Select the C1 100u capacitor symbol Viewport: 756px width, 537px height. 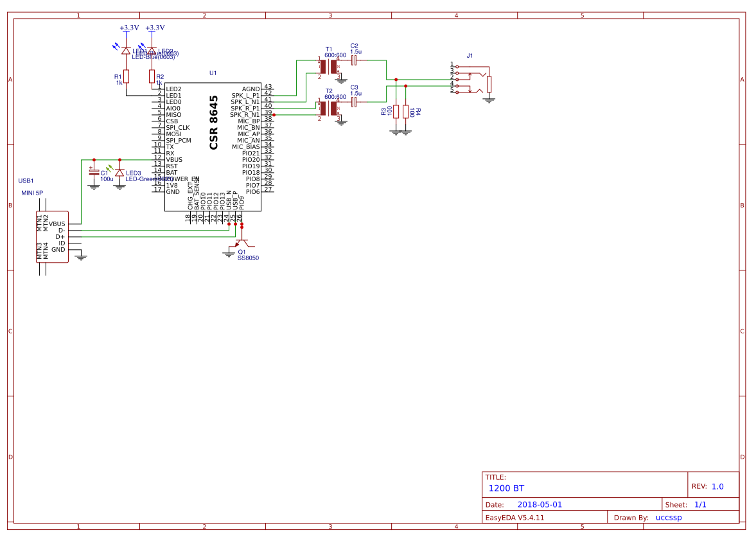tap(94, 172)
